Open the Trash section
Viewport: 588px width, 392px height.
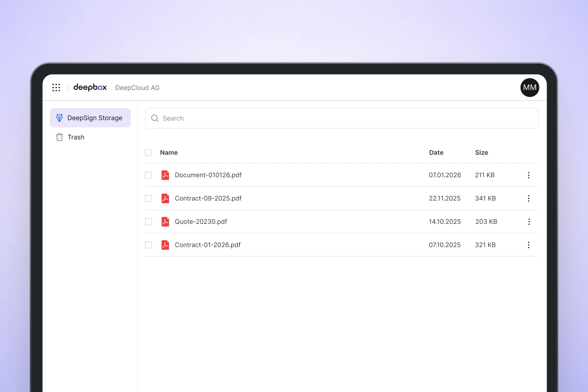click(76, 137)
